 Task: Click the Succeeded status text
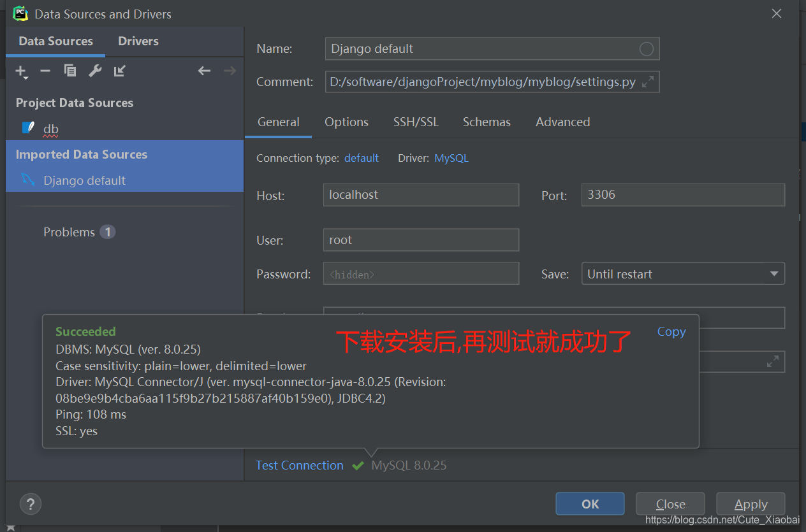coord(85,331)
